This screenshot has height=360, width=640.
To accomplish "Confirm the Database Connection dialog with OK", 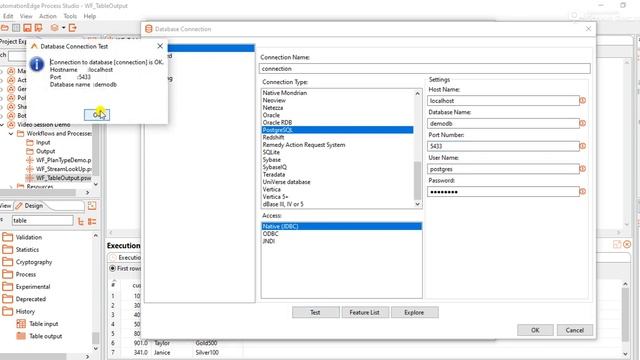I will tap(535, 330).
